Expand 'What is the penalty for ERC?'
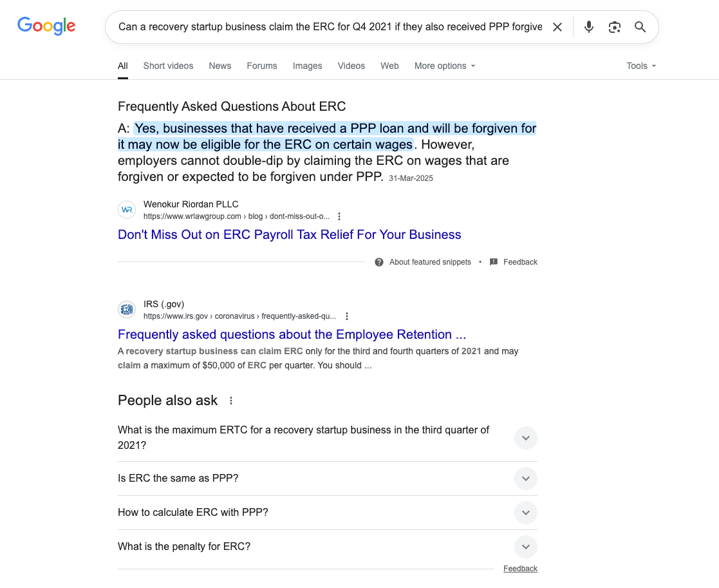This screenshot has width=719, height=588. (x=328, y=547)
